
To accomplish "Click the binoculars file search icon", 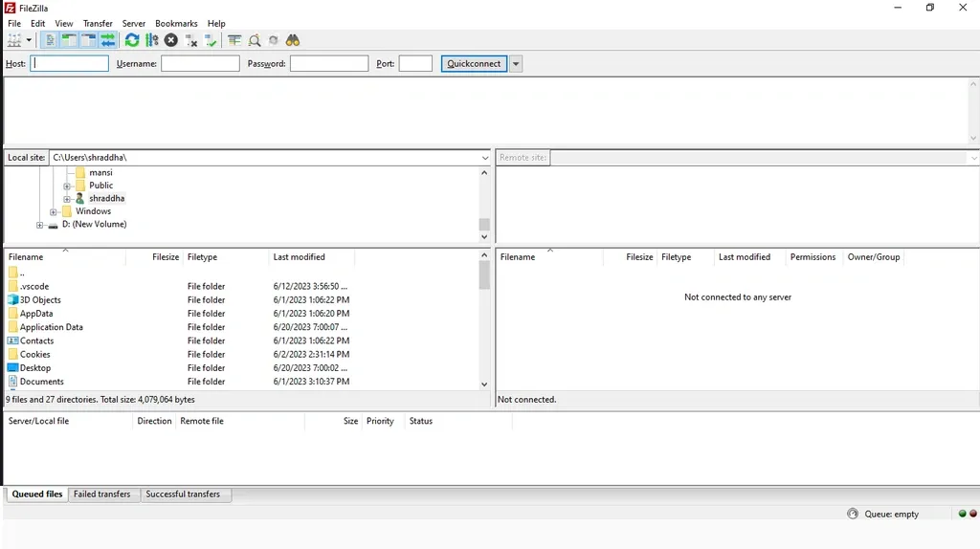I will click(x=293, y=40).
